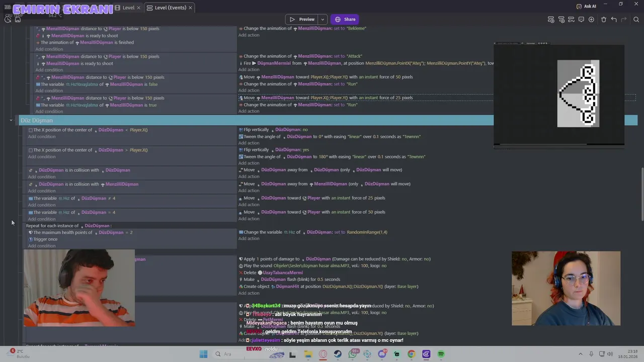Add a sub-event toolbar icon
Screen dimensions: 644x362
click(x=561, y=20)
